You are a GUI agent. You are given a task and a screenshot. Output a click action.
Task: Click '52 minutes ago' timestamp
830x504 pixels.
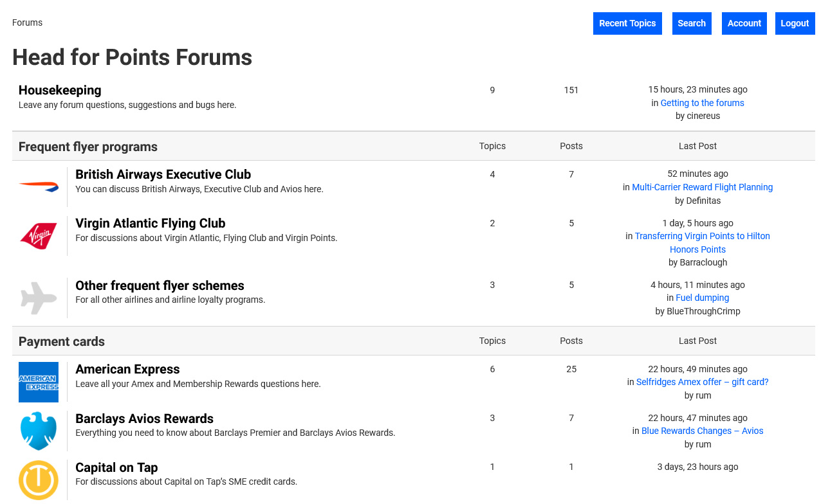tap(697, 174)
